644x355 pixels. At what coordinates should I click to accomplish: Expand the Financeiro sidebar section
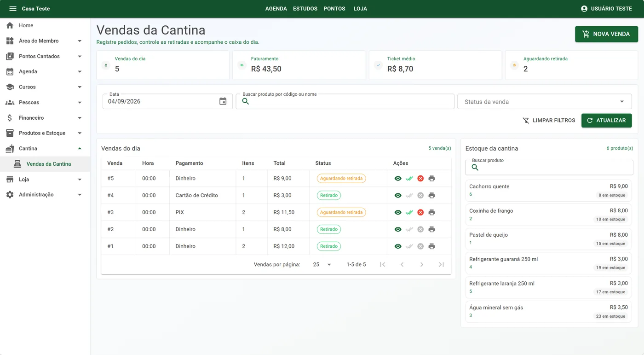point(45,118)
